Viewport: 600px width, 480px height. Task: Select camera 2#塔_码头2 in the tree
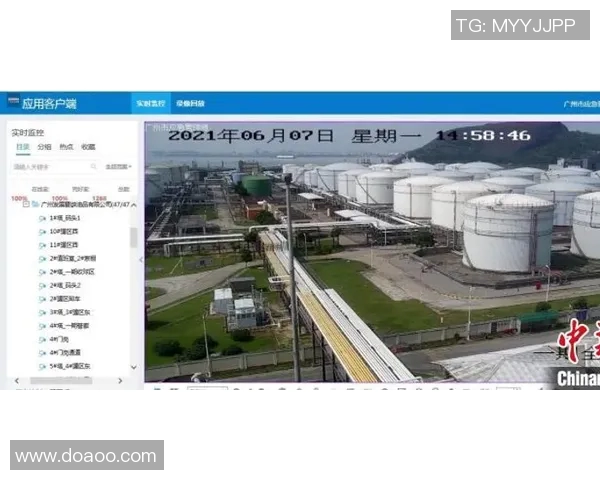point(63,285)
